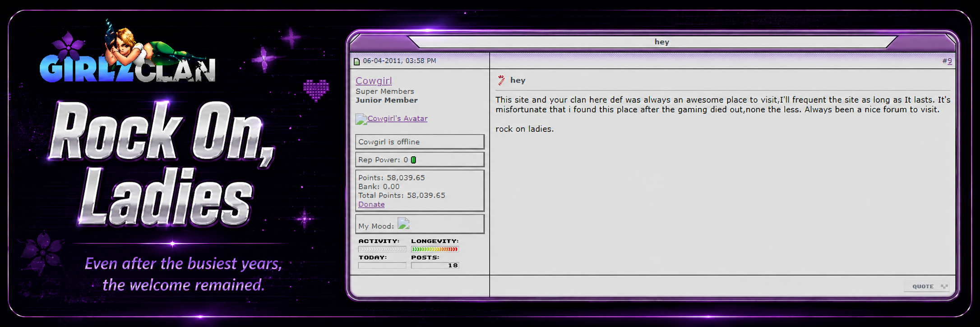Click the 'Even after the busiest years' caption
This screenshot has height=327, width=980.
click(183, 274)
